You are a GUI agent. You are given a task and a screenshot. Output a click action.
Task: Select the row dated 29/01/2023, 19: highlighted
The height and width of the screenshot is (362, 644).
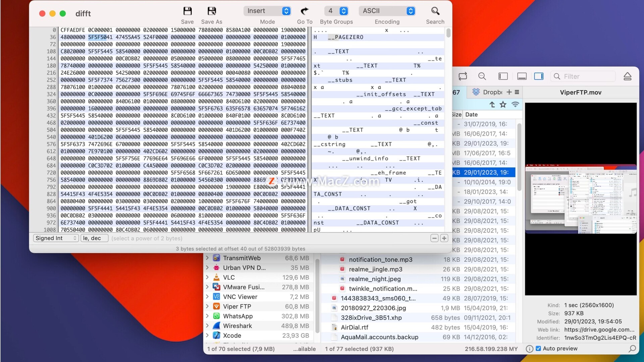(x=484, y=172)
